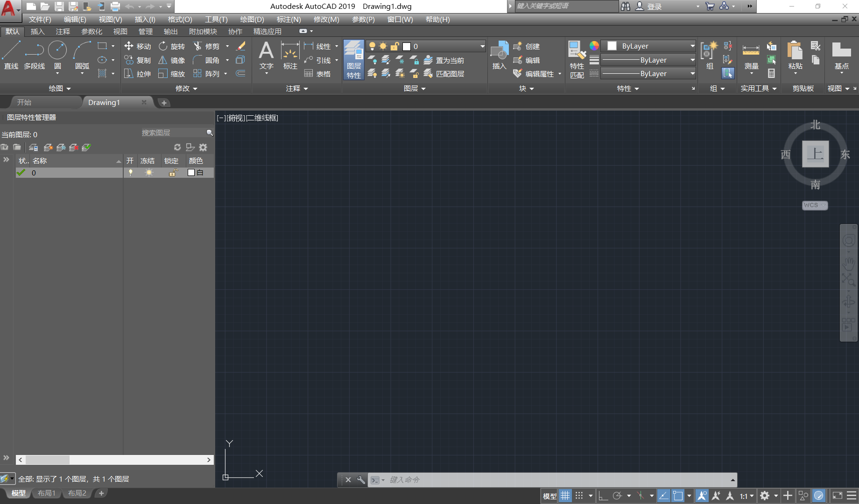Switch to the 注释 ribbon tab
Viewport: 859px width, 504px height.
pos(63,31)
